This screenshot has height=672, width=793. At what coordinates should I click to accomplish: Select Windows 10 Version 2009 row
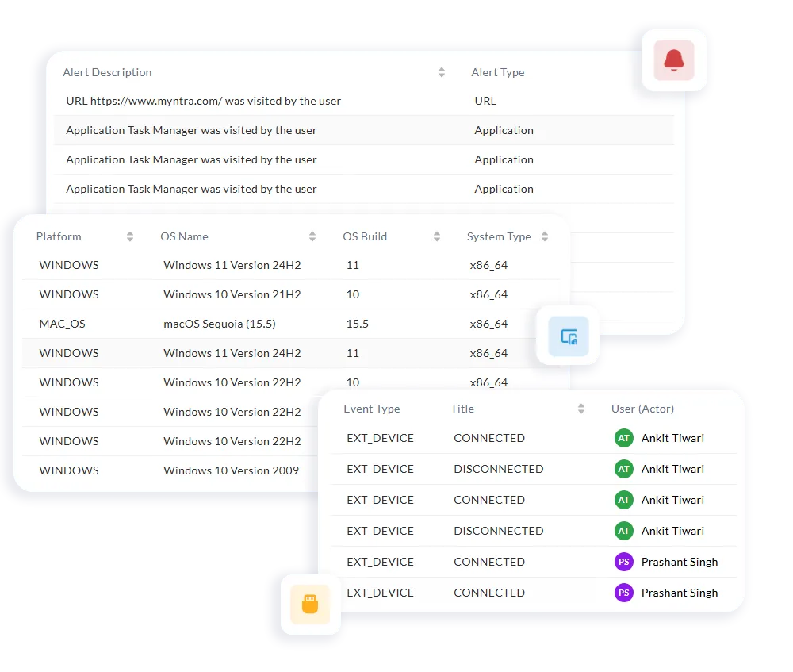coord(169,470)
